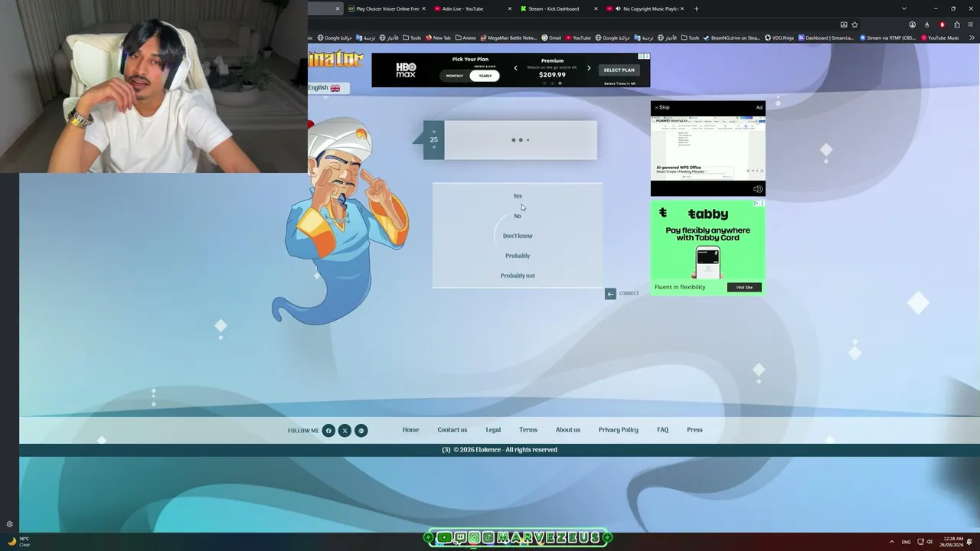This screenshot has height=551, width=980.
Task: Choose the Probably not answer
Action: click(x=518, y=275)
